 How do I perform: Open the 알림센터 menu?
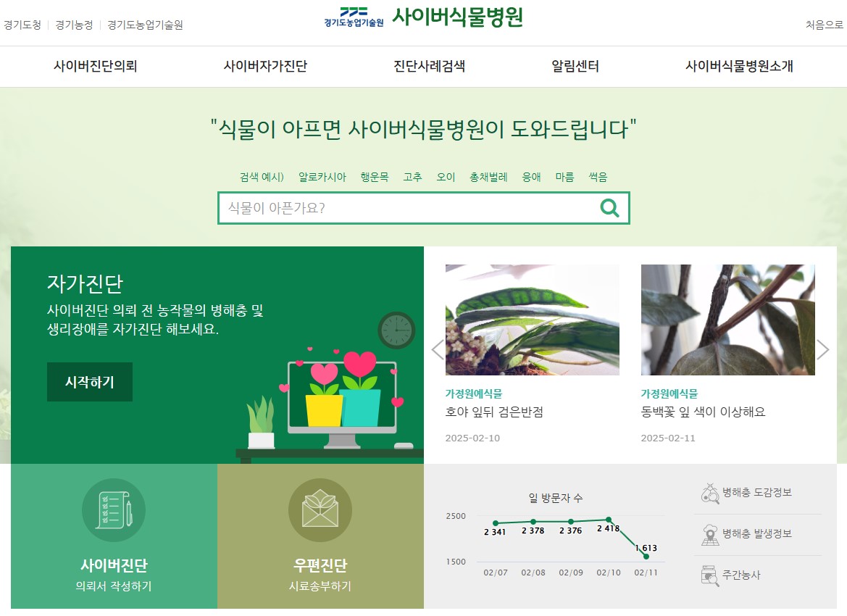(575, 66)
